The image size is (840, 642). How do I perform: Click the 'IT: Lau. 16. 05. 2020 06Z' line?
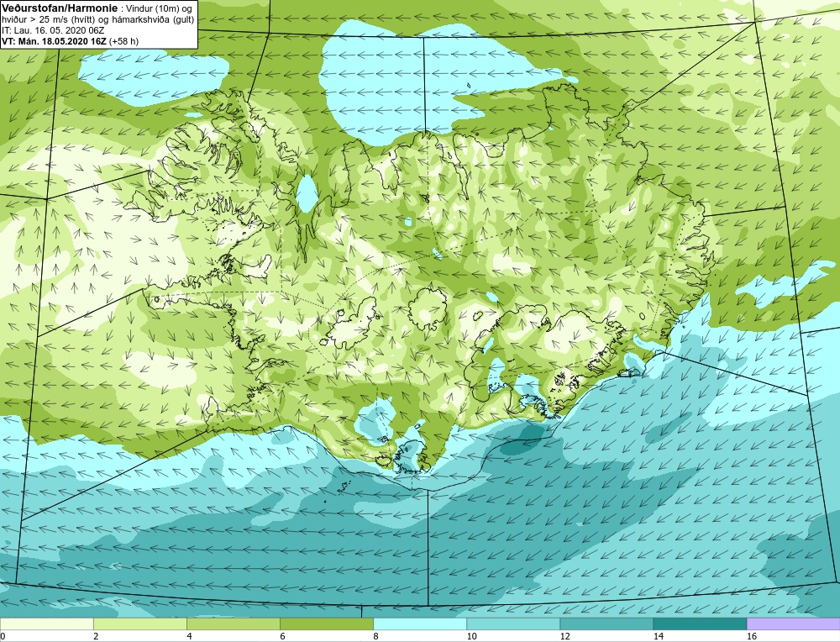pos(53,30)
